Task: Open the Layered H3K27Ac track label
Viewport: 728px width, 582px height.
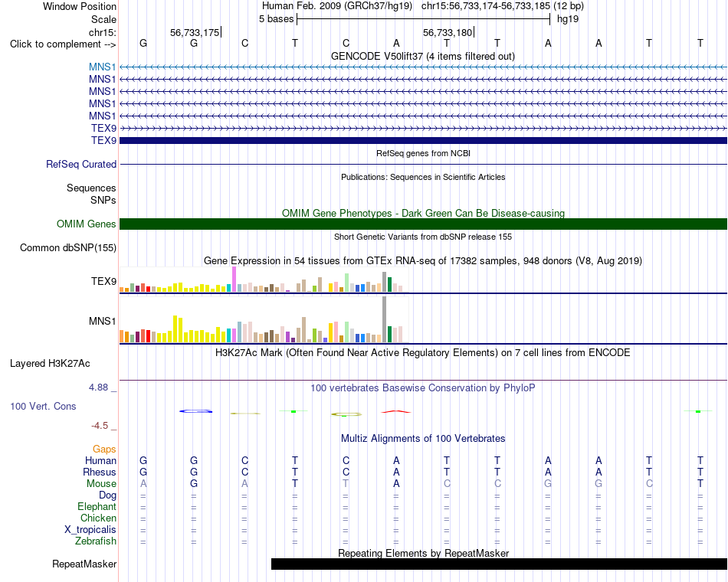Action: (50, 364)
